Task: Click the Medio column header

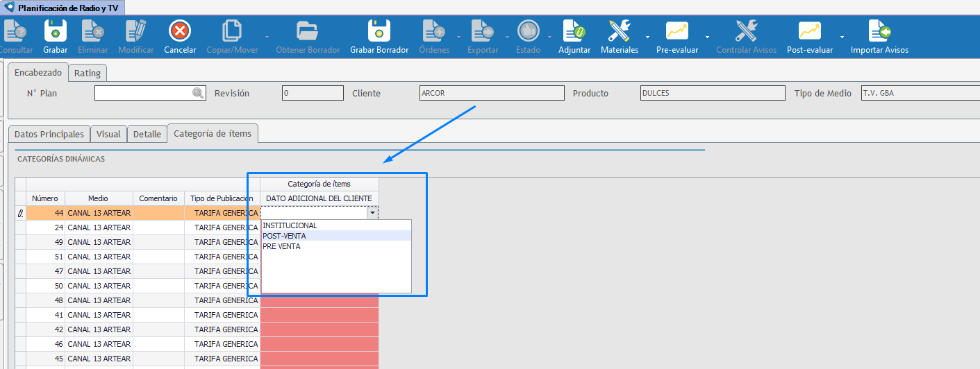Action: click(x=98, y=198)
